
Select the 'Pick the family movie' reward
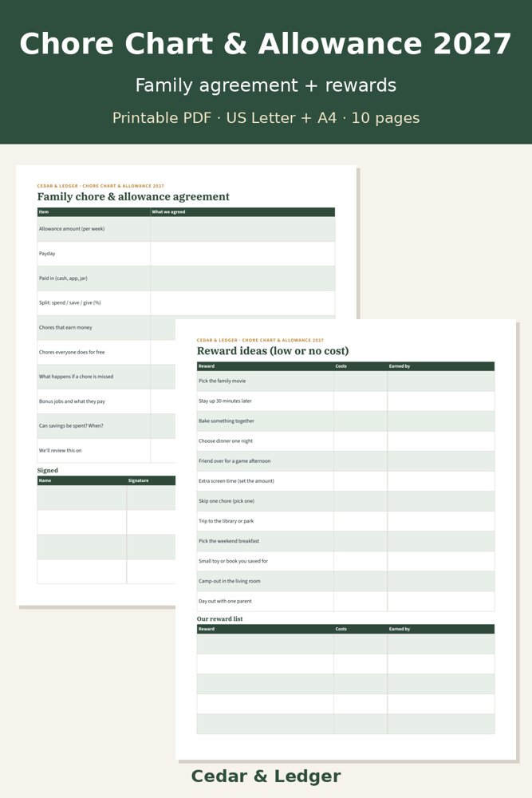(x=223, y=381)
